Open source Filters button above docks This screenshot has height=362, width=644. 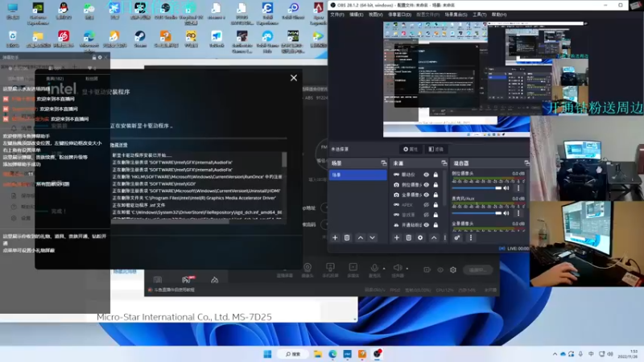[436, 150]
